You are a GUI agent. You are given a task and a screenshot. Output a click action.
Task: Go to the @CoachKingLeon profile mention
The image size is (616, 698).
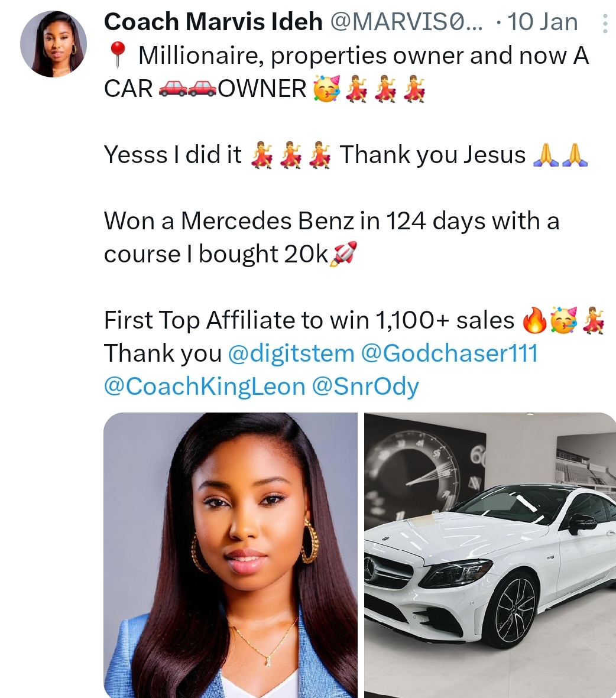pyautogui.click(x=204, y=387)
